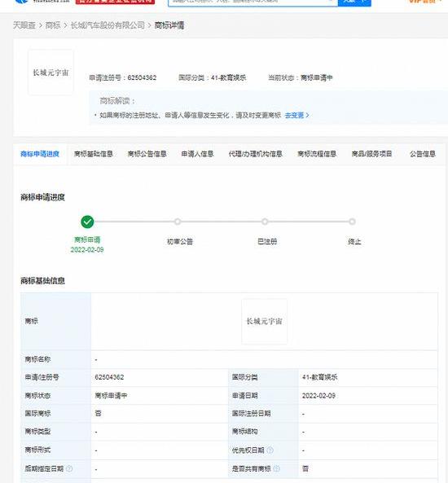This screenshot has height=483, width=448.
Task: Open 长城汽车股份有限公司 breadcrumb link
Action: [x=108, y=25]
